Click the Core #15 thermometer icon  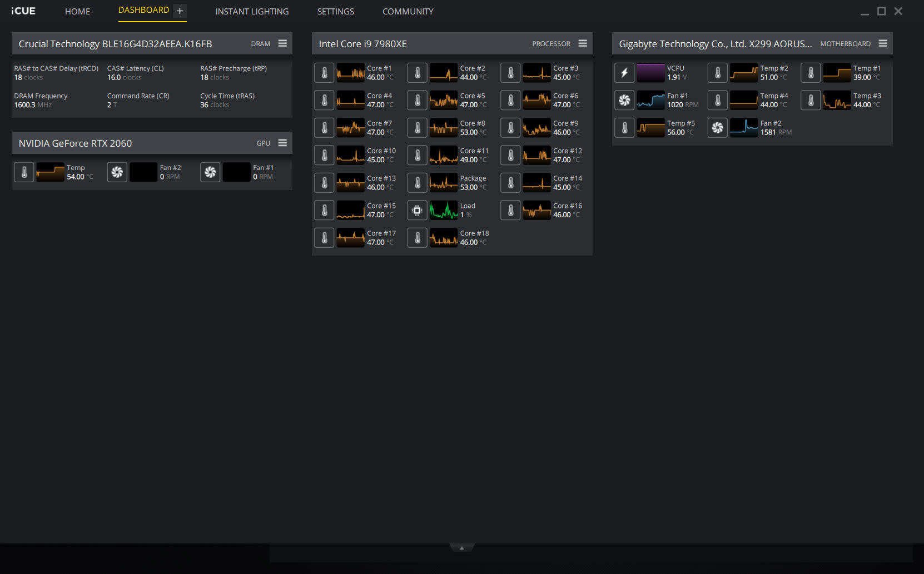point(324,210)
